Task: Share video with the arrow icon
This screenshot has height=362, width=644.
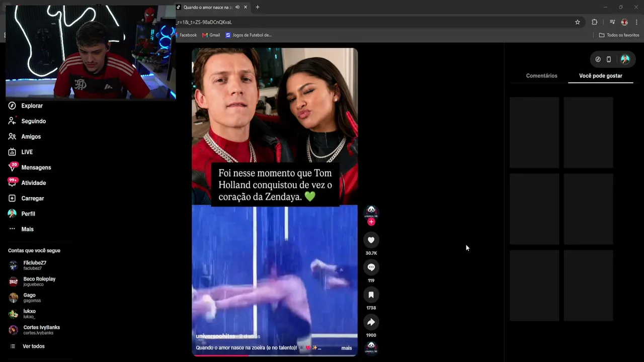Action: (371, 322)
